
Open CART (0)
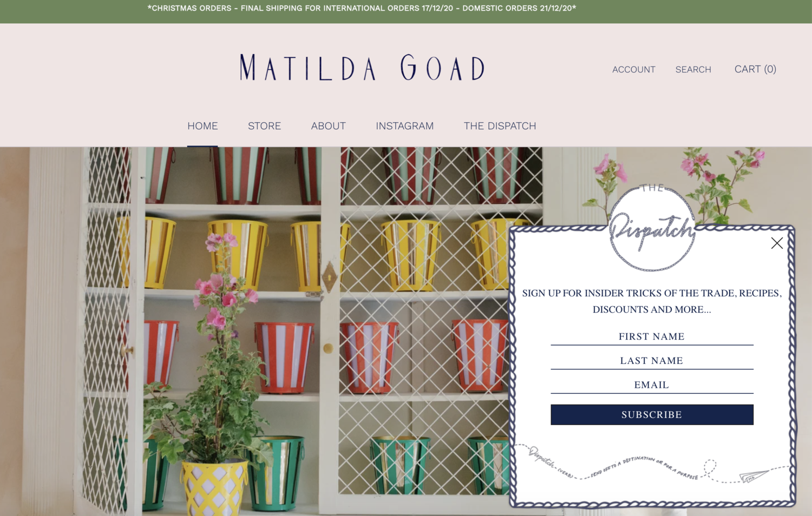tap(755, 69)
